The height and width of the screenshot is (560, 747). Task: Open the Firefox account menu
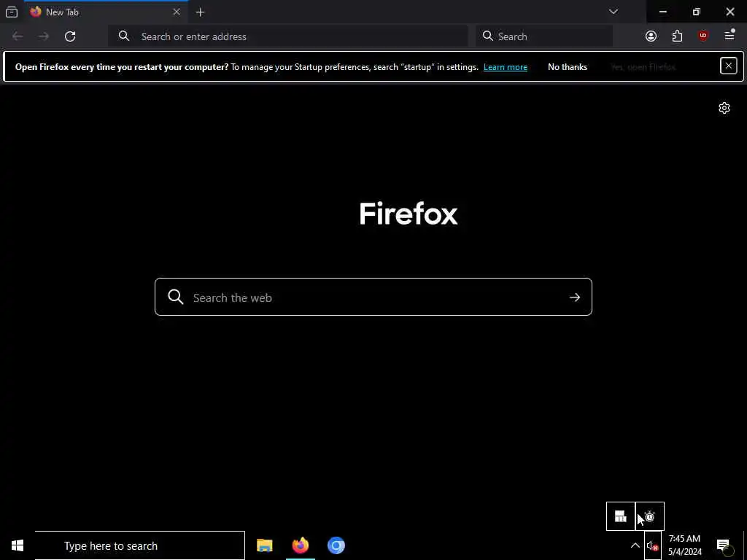651,36
